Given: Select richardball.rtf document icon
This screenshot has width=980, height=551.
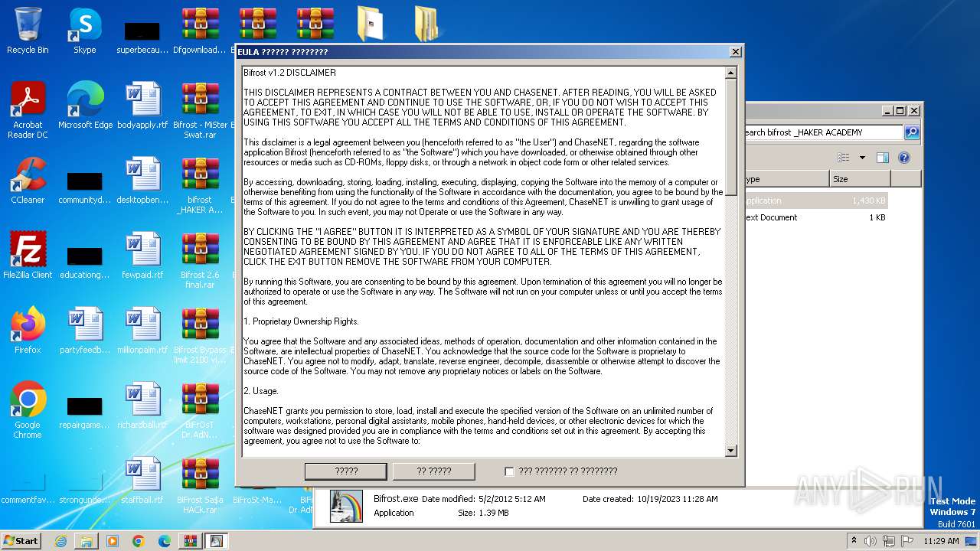Looking at the screenshot, I should coord(142,406).
